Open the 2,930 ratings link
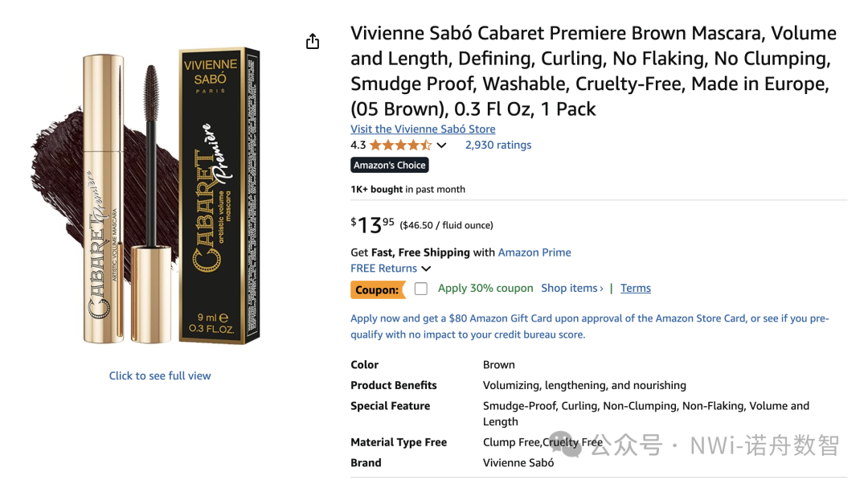 (x=497, y=146)
